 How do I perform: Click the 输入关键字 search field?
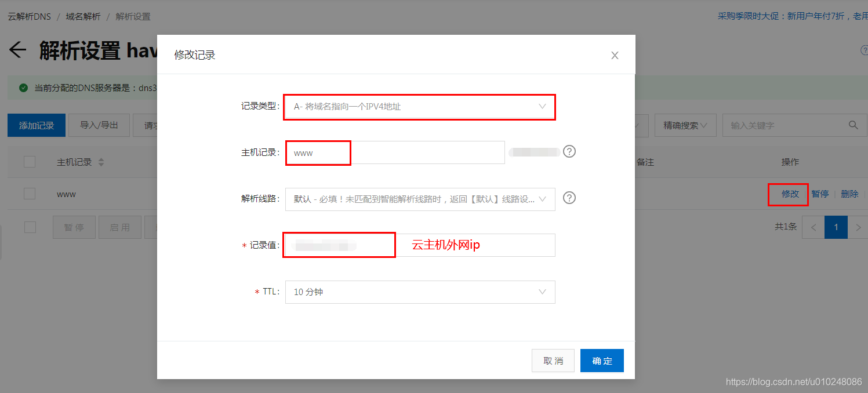click(x=794, y=125)
